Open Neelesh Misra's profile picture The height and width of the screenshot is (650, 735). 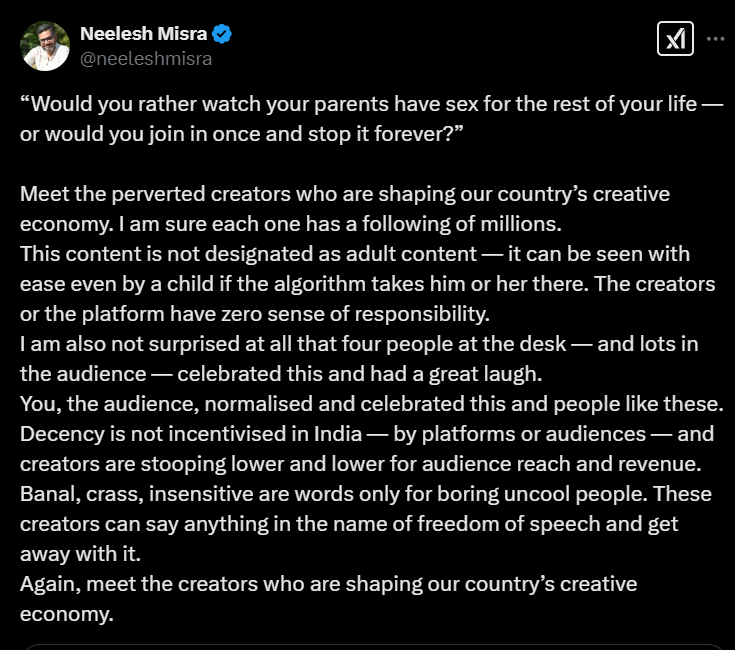45,46
